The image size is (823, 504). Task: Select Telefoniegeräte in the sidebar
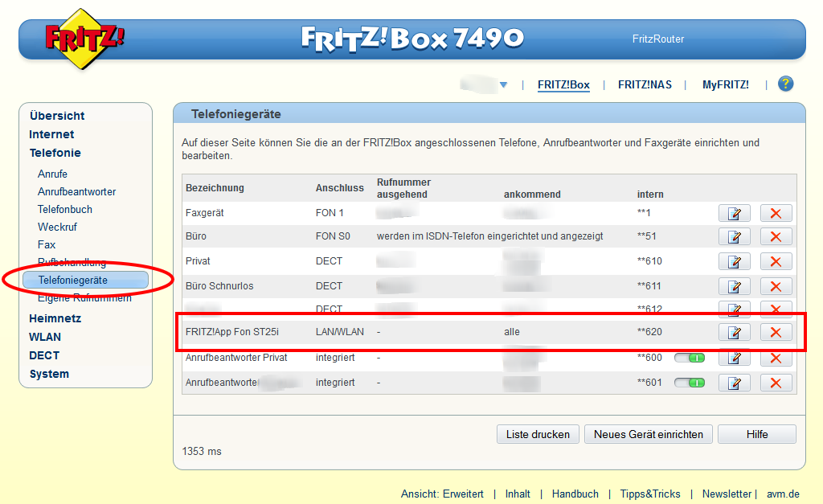(x=85, y=281)
